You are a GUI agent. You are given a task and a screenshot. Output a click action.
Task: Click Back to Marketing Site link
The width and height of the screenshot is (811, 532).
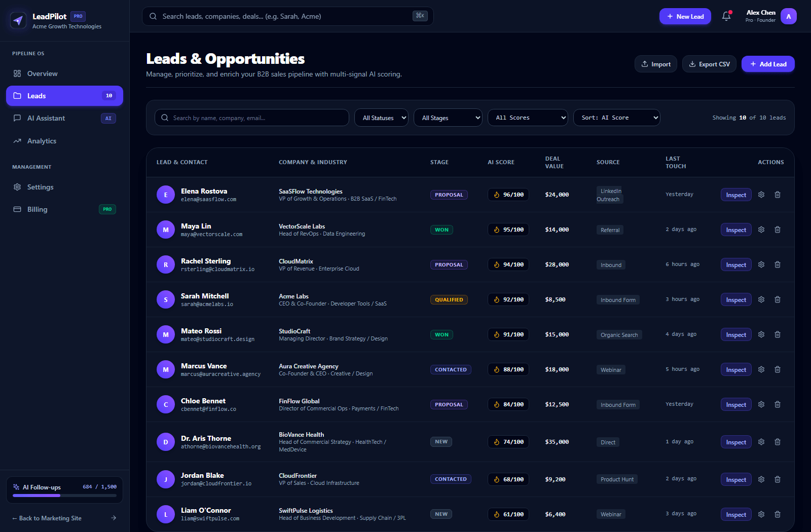pos(64,518)
